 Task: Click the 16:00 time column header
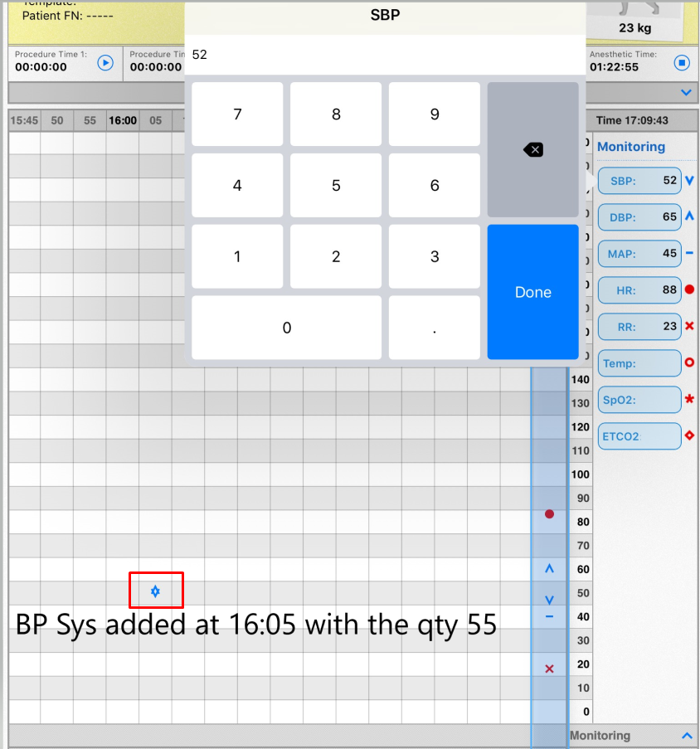pyautogui.click(x=123, y=120)
